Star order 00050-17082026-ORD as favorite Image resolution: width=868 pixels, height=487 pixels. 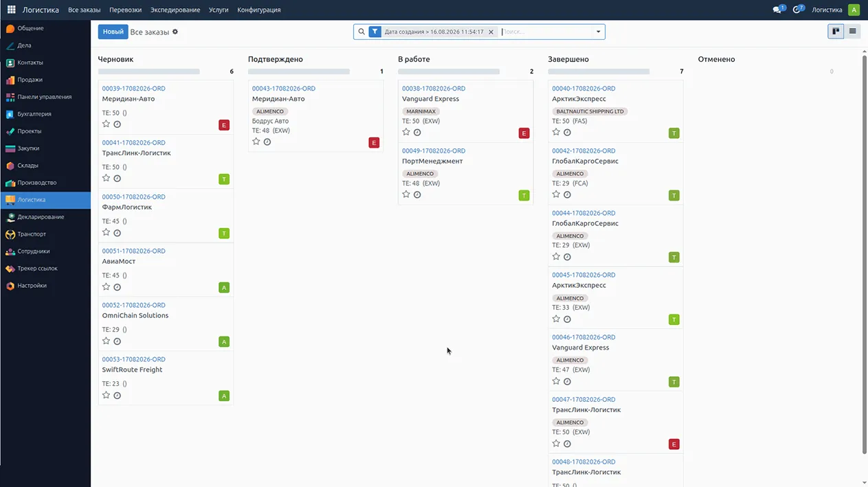coord(106,232)
